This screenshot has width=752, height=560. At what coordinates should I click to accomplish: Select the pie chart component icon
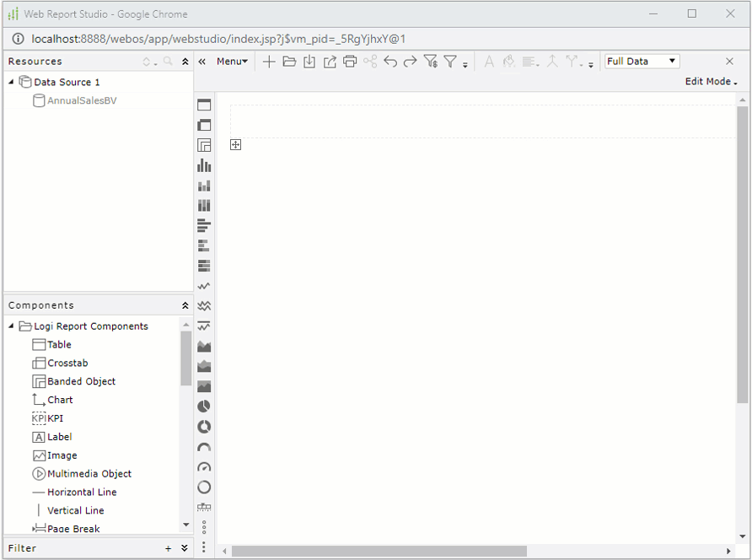pyautogui.click(x=204, y=406)
